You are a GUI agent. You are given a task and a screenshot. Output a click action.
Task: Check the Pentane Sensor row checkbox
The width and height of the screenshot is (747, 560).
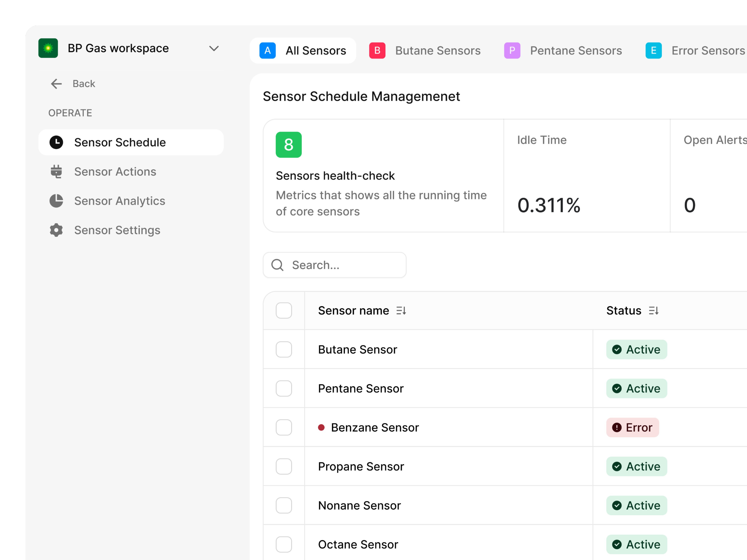pyautogui.click(x=284, y=388)
